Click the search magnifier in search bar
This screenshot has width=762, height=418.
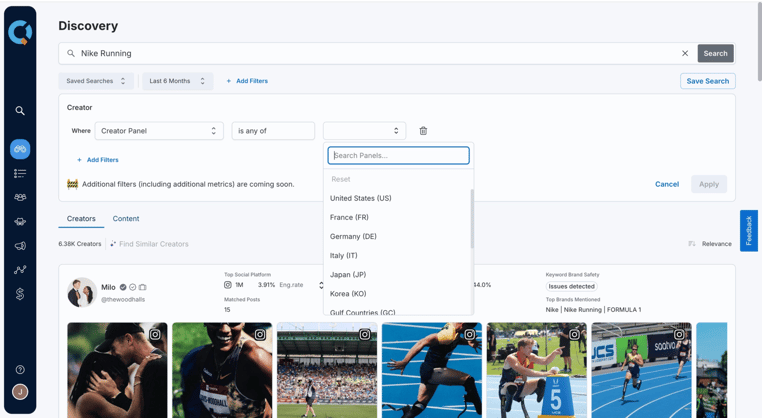pos(71,53)
